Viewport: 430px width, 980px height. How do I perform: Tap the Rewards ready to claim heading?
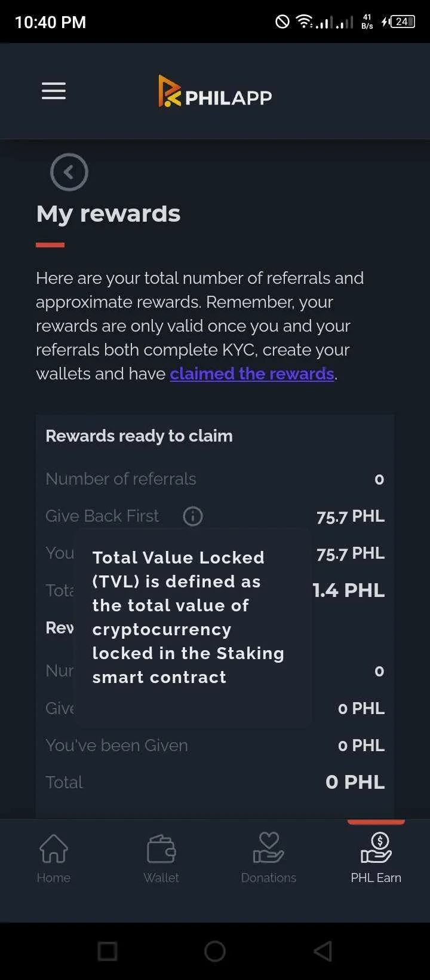tap(139, 436)
